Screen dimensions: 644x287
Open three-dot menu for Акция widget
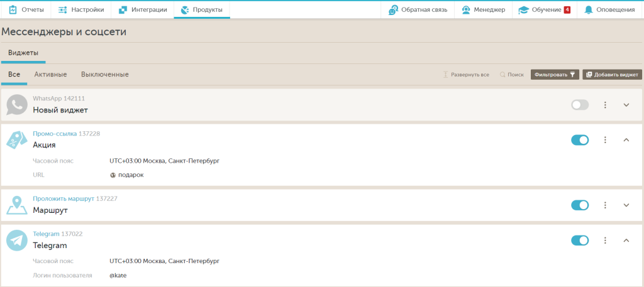pos(605,140)
